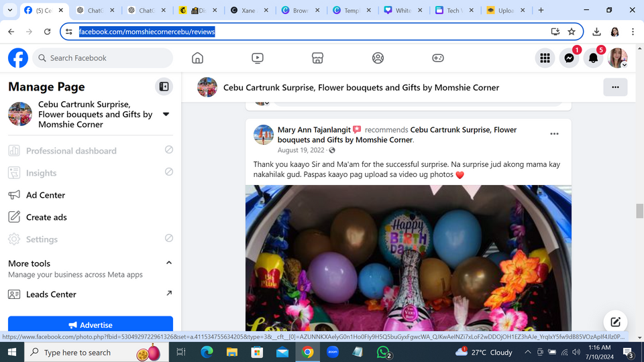
Task: Click the new message compose icon
Action: pos(615,320)
